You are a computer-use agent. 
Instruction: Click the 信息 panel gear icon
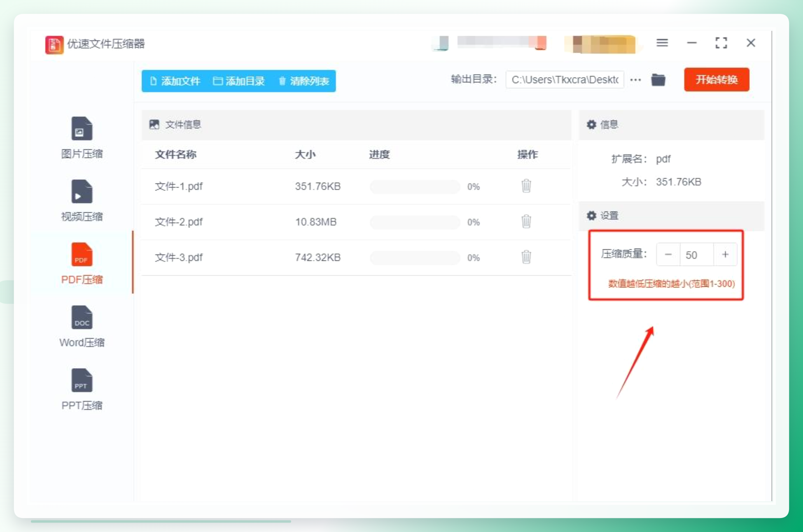(x=591, y=125)
